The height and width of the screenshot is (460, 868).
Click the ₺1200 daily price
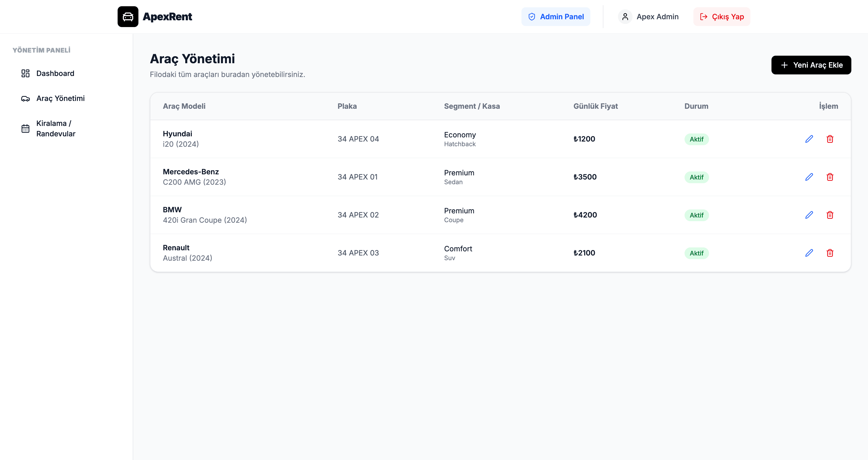pos(584,139)
